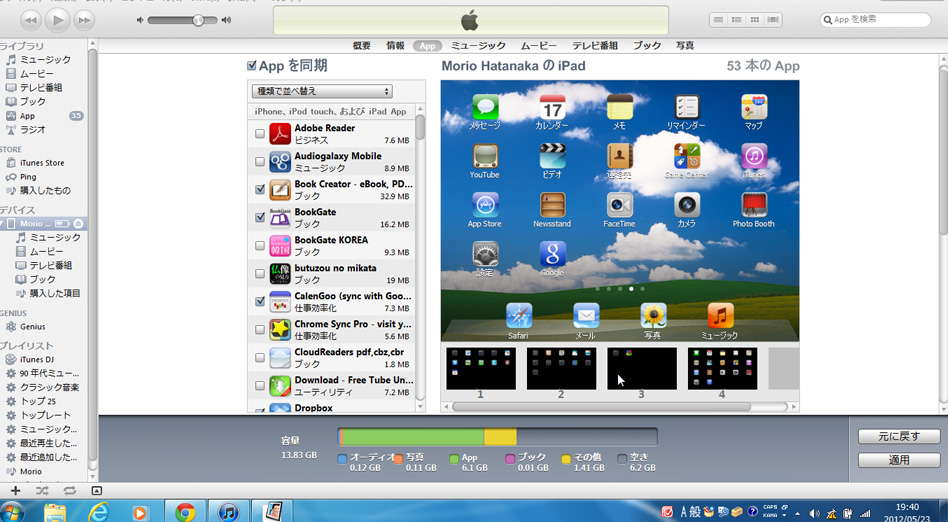Open iTunes Store in the sidebar

click(x=42, y=163)
